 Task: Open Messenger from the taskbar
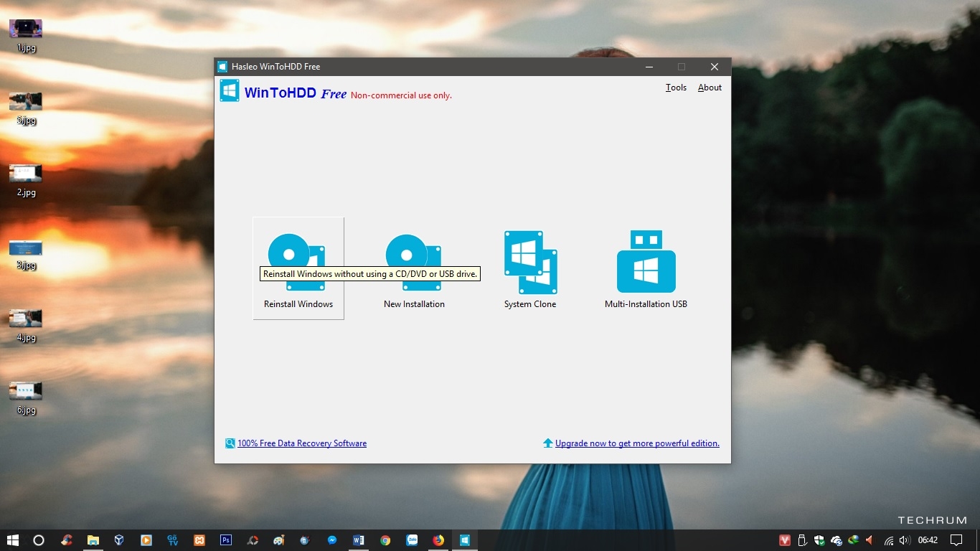332,540
